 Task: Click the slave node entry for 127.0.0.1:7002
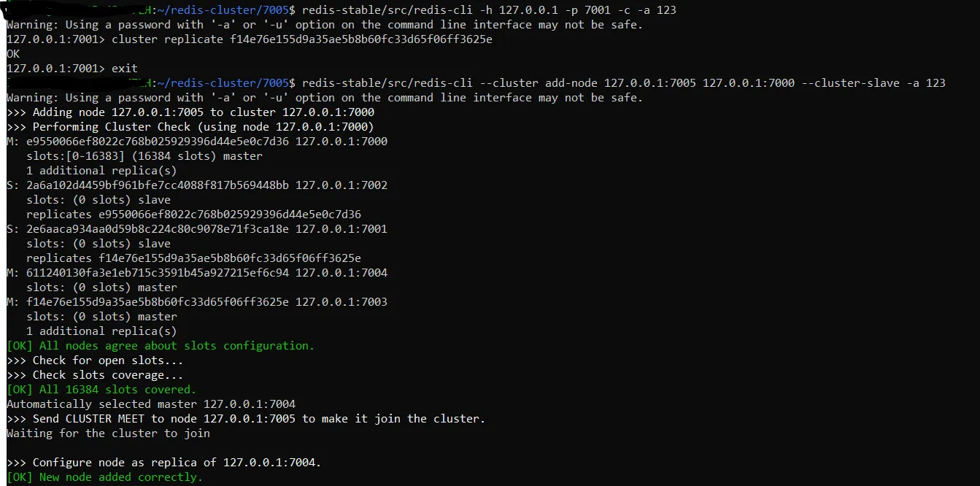point(197,185)
